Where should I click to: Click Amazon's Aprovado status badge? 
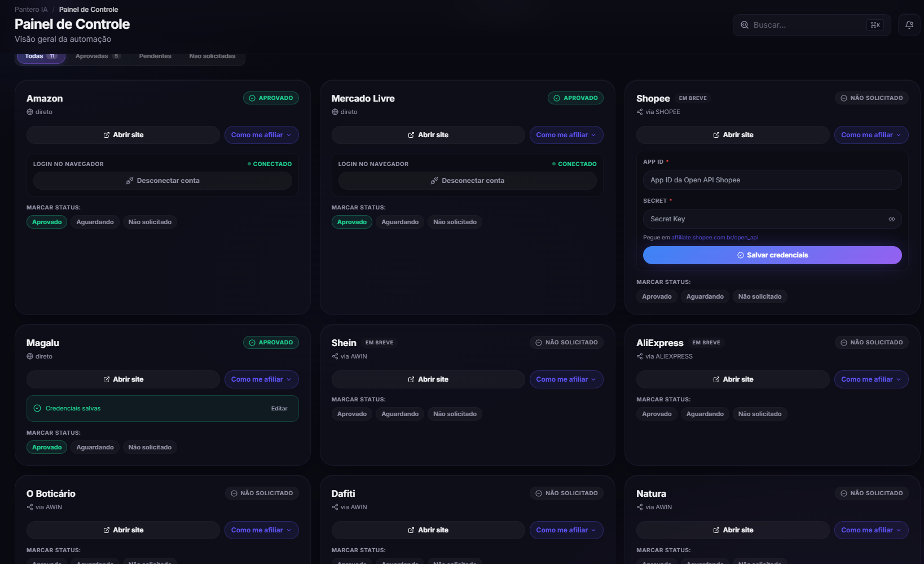pos(271,98)
